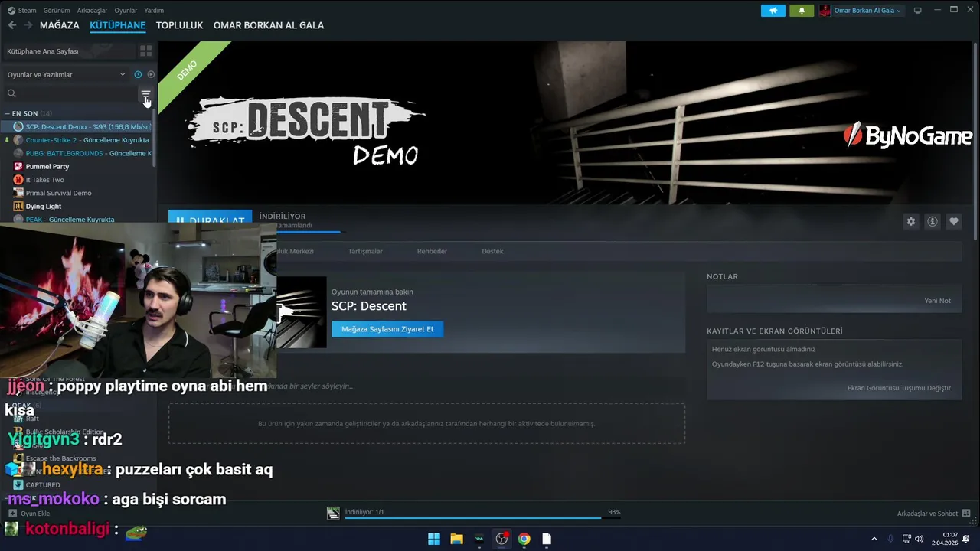The height and width of the screenshot is (551, 980).
Task: Open Kütüphane Ana Sayfası
Action: pos(70,51)
